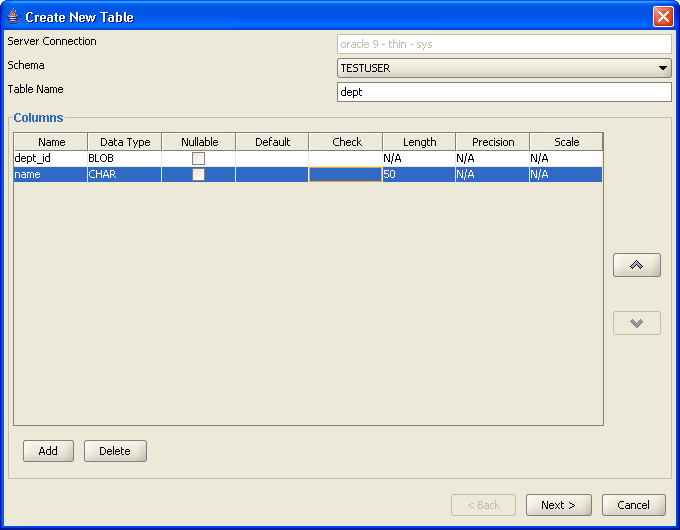680x530 pixels.
Task: Select the CHAR data type cell
Action: tap(124, 174)
